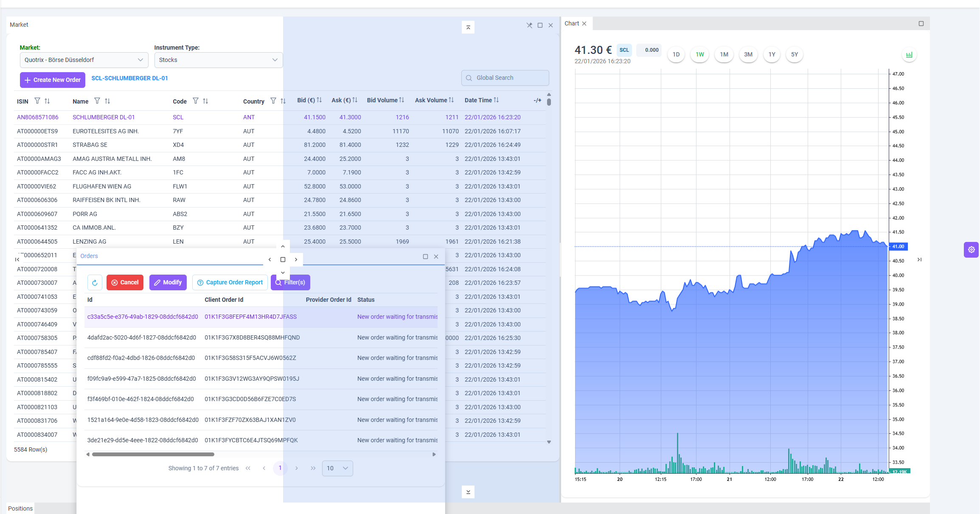980x514 pixels.
Task: Pin the Market panel
Action: tap(529, 25)
